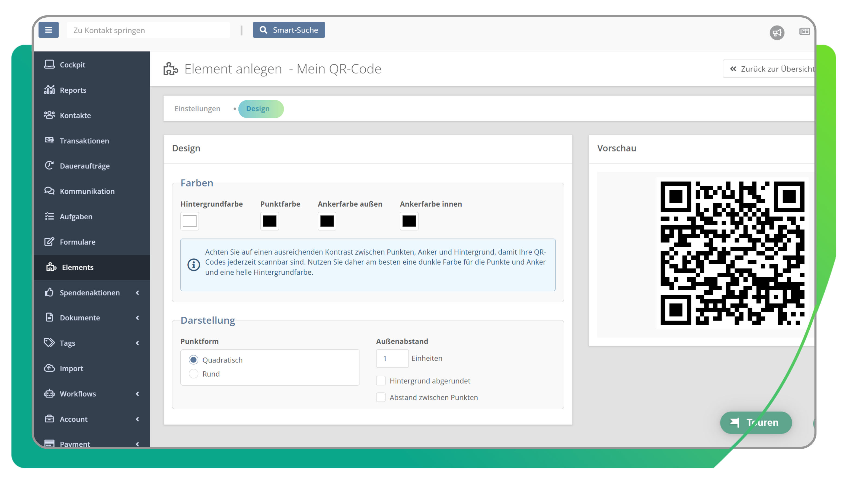Switch to the Einstellungen tab
868x488 pixels.
[197, 108]
